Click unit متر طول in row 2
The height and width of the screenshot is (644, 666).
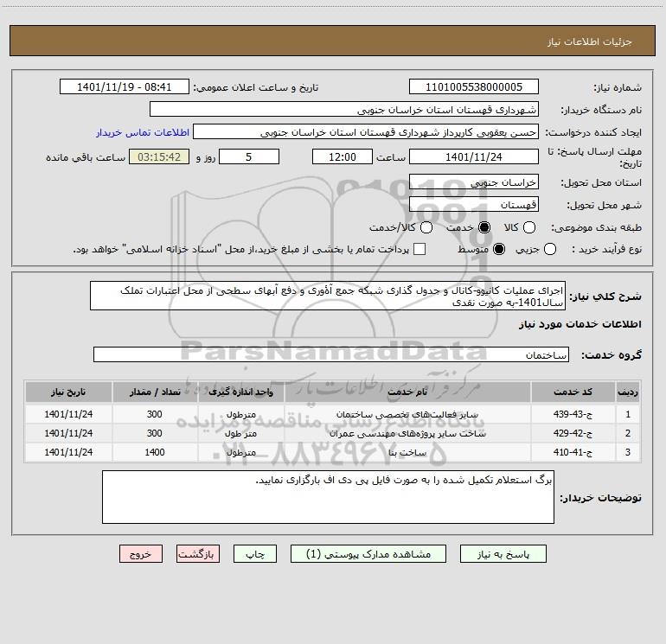[x=240, y=433]
